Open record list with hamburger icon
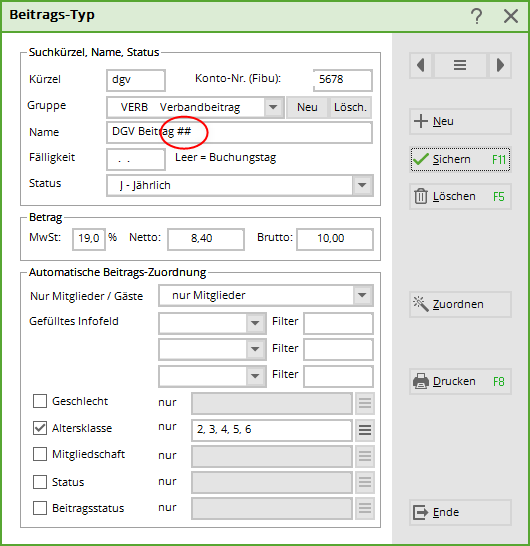 coord(460,65)
